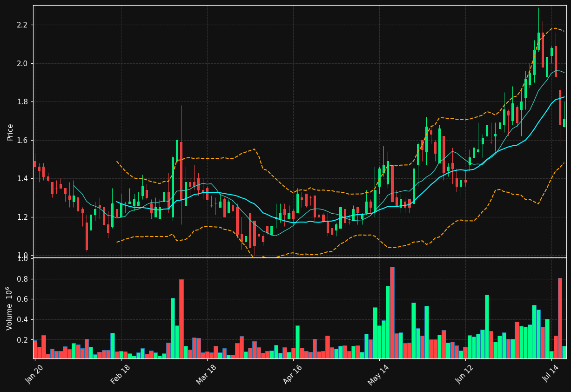Click the 0.4 volume axis label

(x=23, y=320)
